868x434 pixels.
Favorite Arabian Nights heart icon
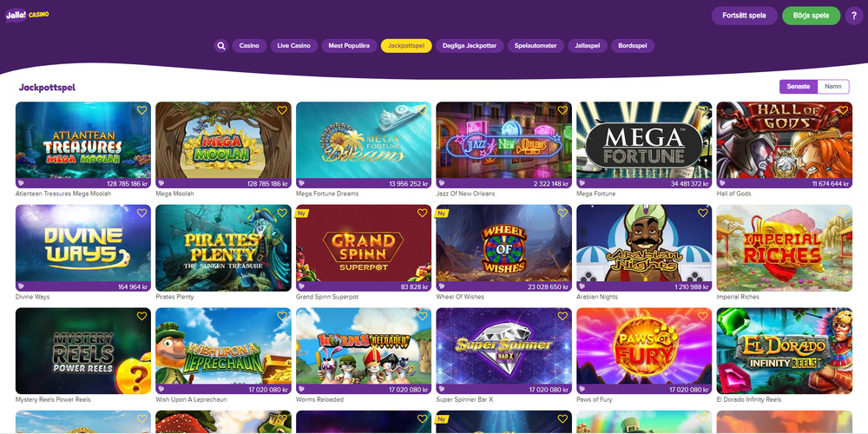703,214
